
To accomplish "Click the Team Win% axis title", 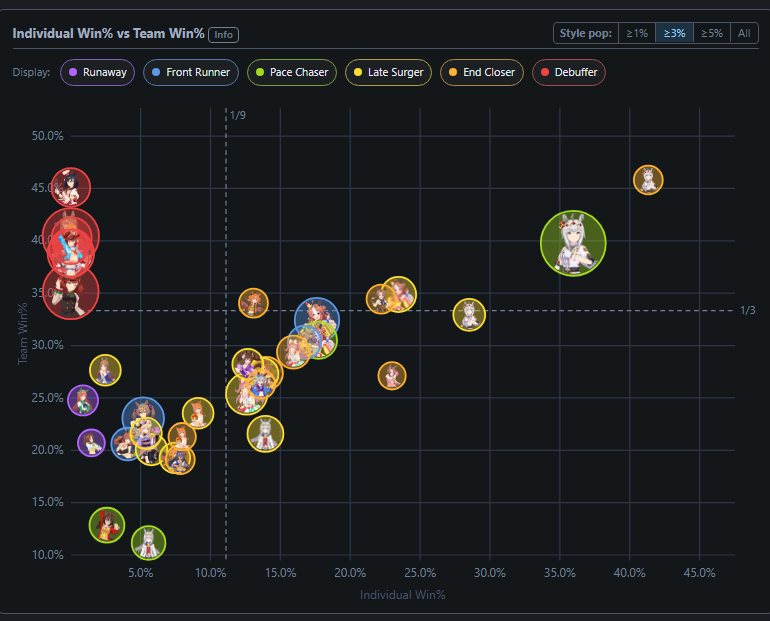I will coord(23,334).
